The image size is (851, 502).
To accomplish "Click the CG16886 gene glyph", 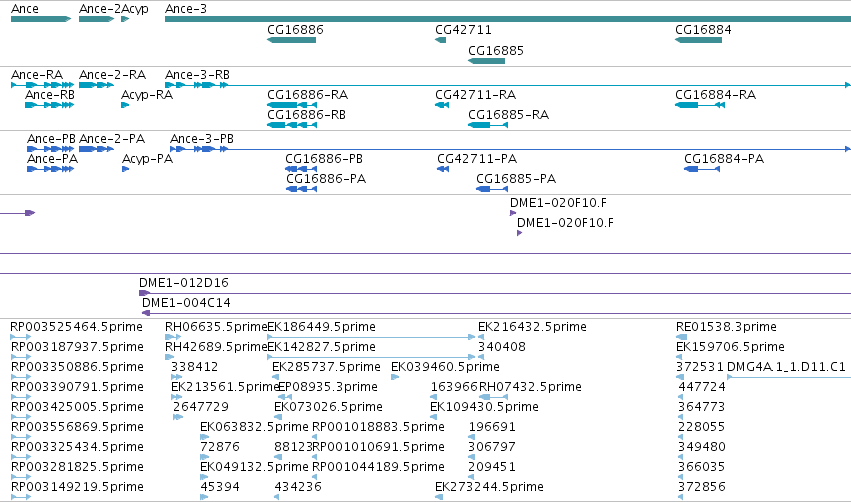I will tap(291, 40).
